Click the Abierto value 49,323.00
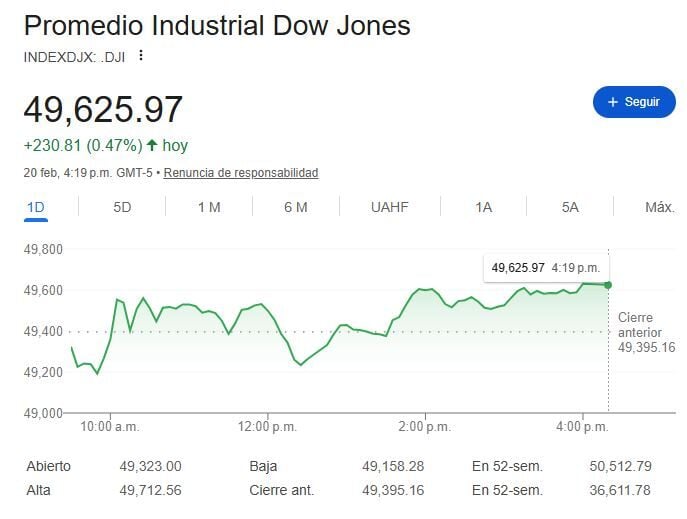The width and height of the screenshot is (687, 519). (x=150, y=466)
